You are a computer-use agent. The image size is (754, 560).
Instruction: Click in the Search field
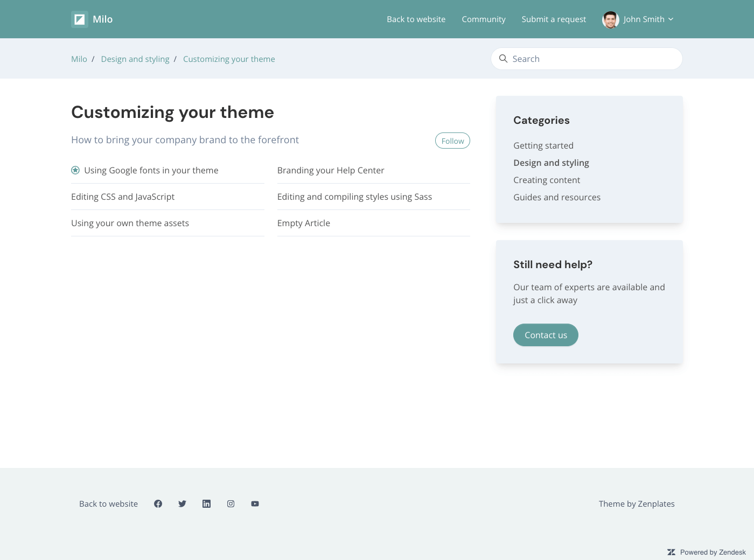pos(592,59)
